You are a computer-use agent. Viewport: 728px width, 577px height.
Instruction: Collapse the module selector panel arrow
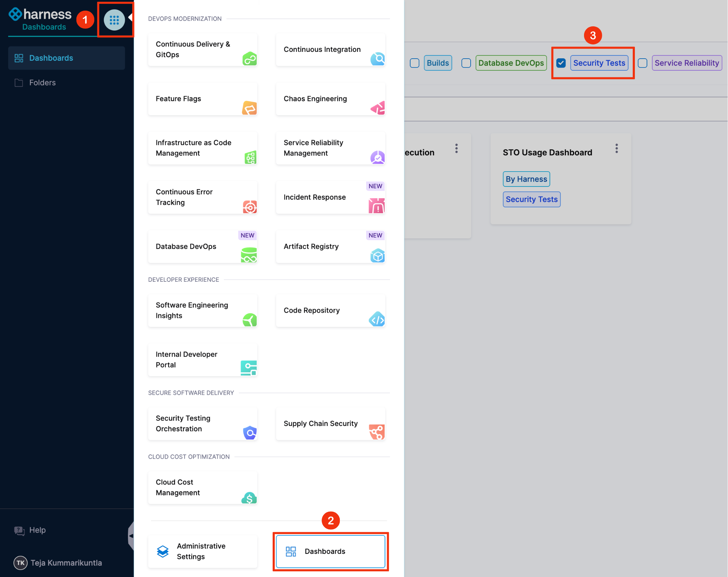click(x=131, y=535)
